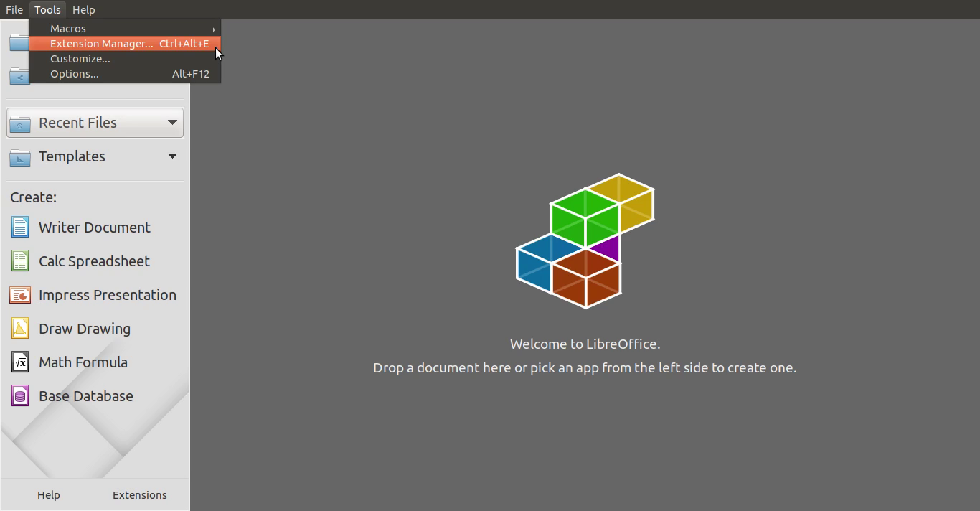Click the Macros submenu arrow
Screen dimensions: 980x511
pos(214,29)
